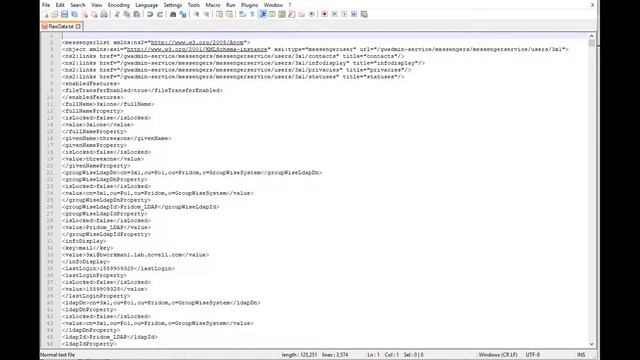
Task: Save the file with the Save icon
Action: pyautogui.click(x=64, y=14)
